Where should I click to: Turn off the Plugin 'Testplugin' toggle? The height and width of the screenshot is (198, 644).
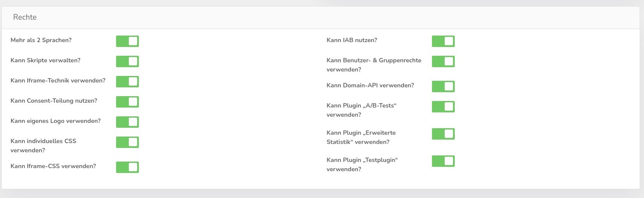(x=443, y=161)
